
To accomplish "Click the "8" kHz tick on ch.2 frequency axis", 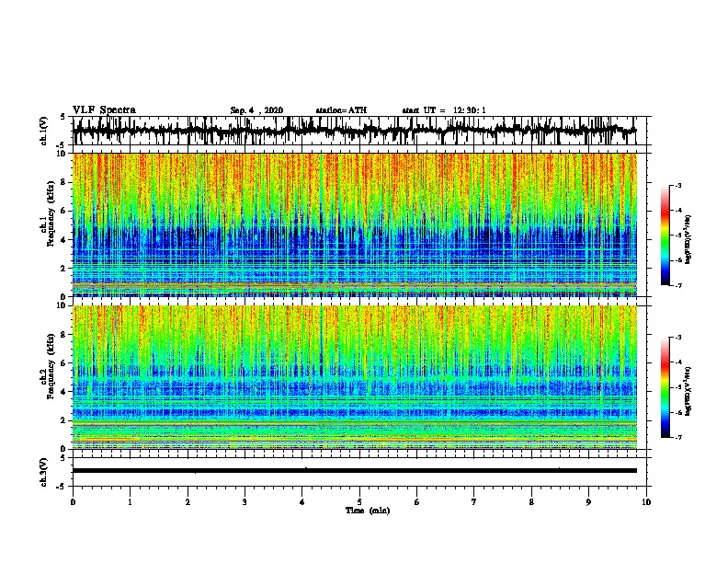I will pos(64,335).
